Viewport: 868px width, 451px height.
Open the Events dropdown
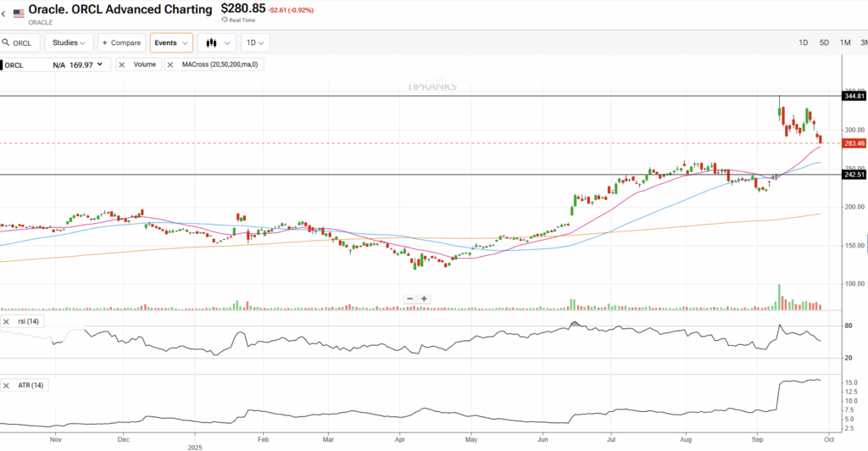pos(171,42)
